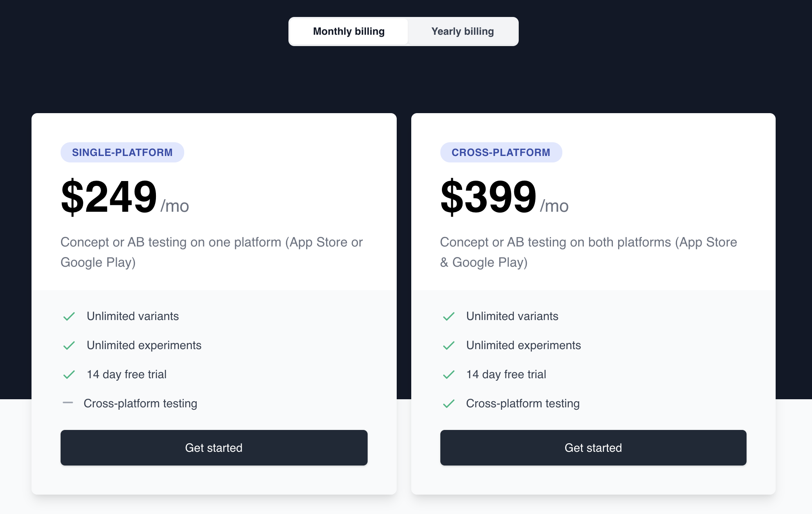Click Get started under Single-Platform plan
This screenshot has width=812, height=514.
point(214,448)
